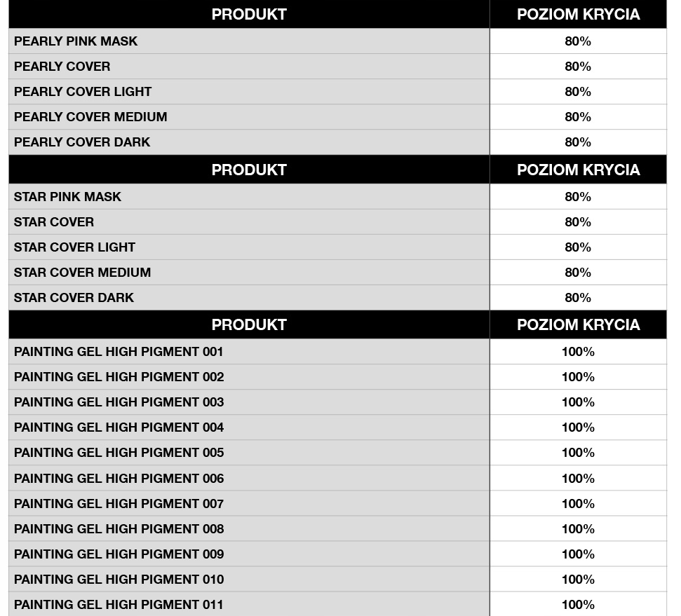This screenshot has width=681, height=616.
Task: Click the PEARLY COVER LIGHT product cell
Action: tap(83, 92)
